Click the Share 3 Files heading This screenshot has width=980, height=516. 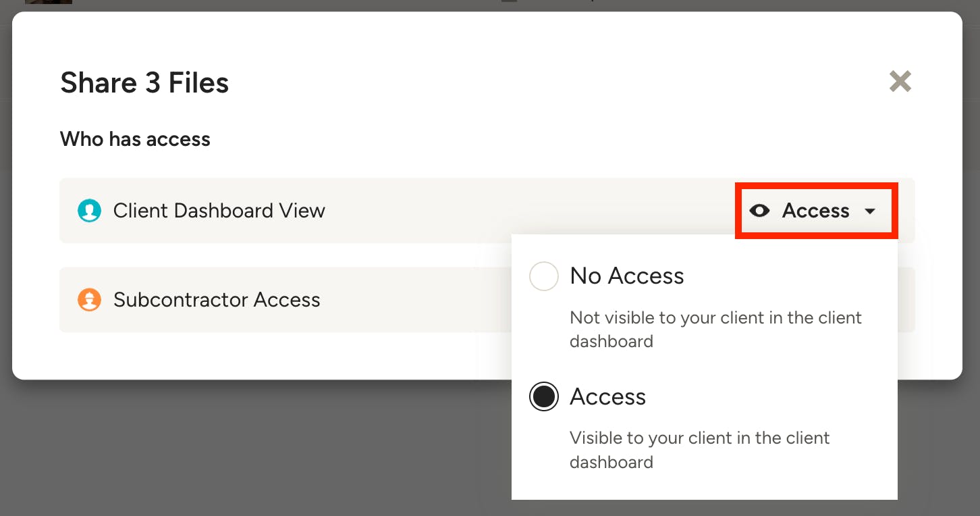[x=144, y=83]
